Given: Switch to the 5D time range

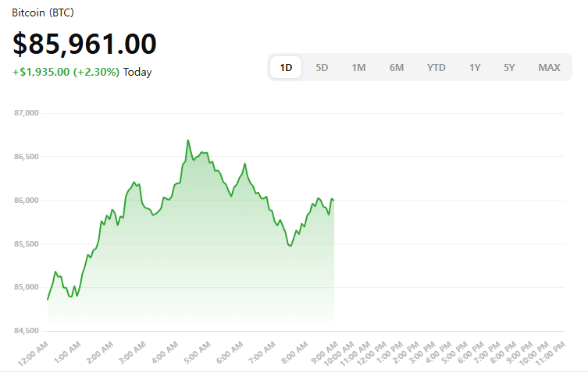Looking at the screenshot, I should pyautogui.click(x=322, y=68).
